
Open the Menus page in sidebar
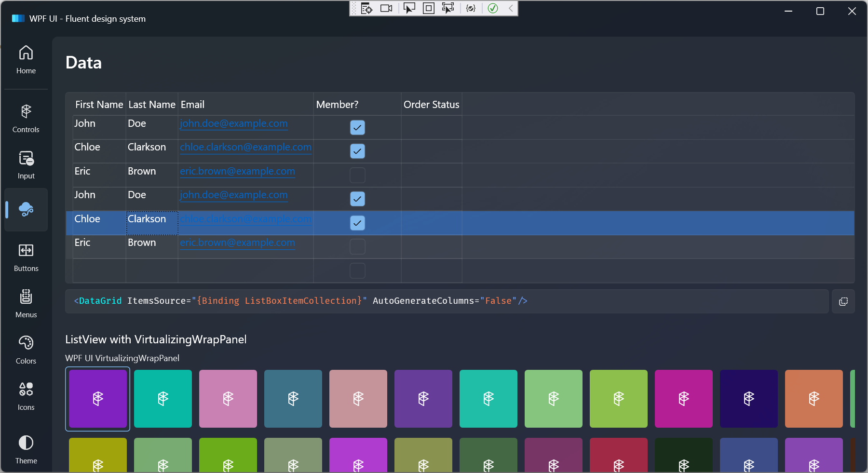tap(26, 304)
